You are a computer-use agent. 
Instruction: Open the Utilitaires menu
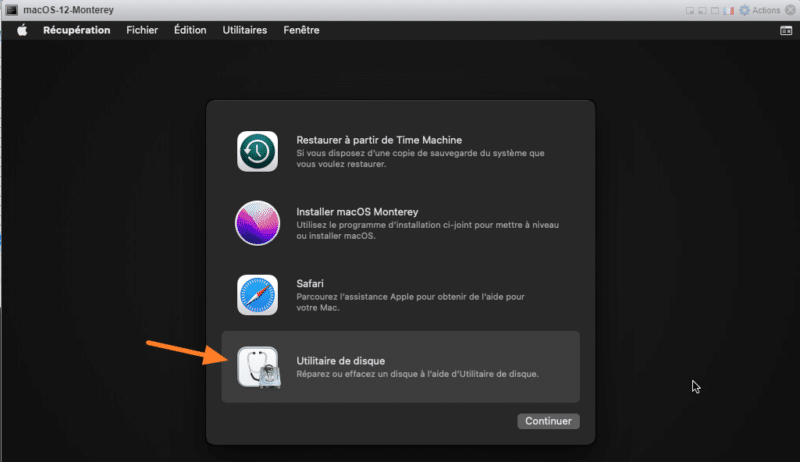[x=244, y=30]
